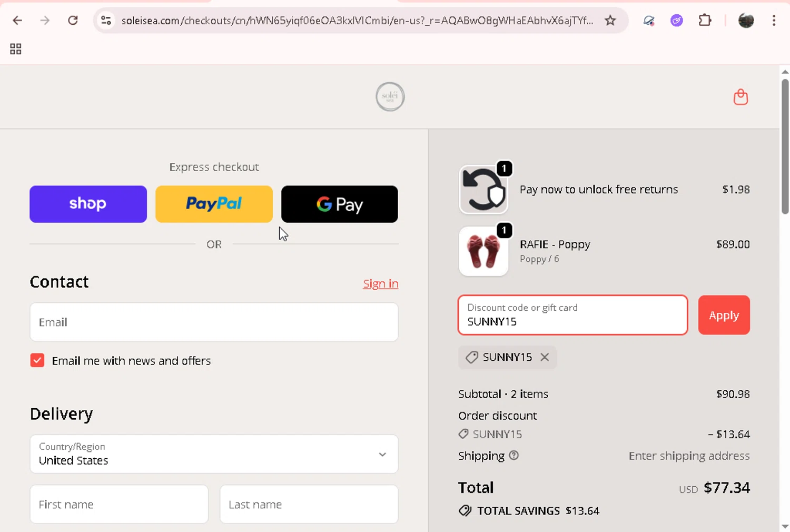Pay with PayPal express checkout
The height and width of the screenshot is (532, 790).
(214, 204)
